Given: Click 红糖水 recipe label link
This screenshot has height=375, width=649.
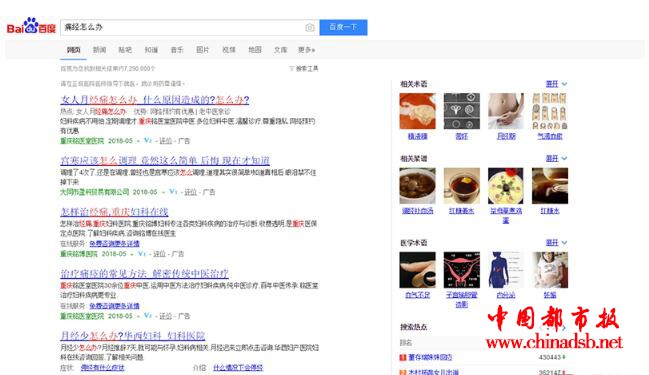Looking at the screenshot, I should 550,211.
